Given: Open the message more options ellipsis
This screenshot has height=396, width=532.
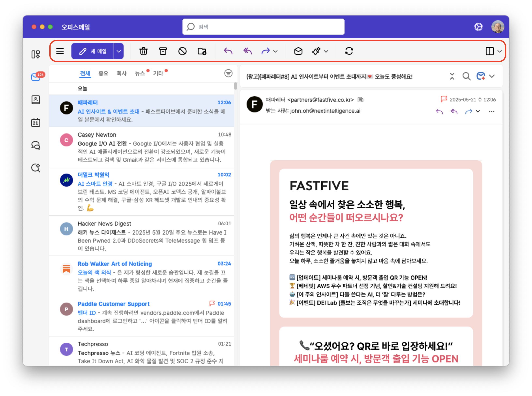Looking at the screenshot, I should click(x=491, y=111).
